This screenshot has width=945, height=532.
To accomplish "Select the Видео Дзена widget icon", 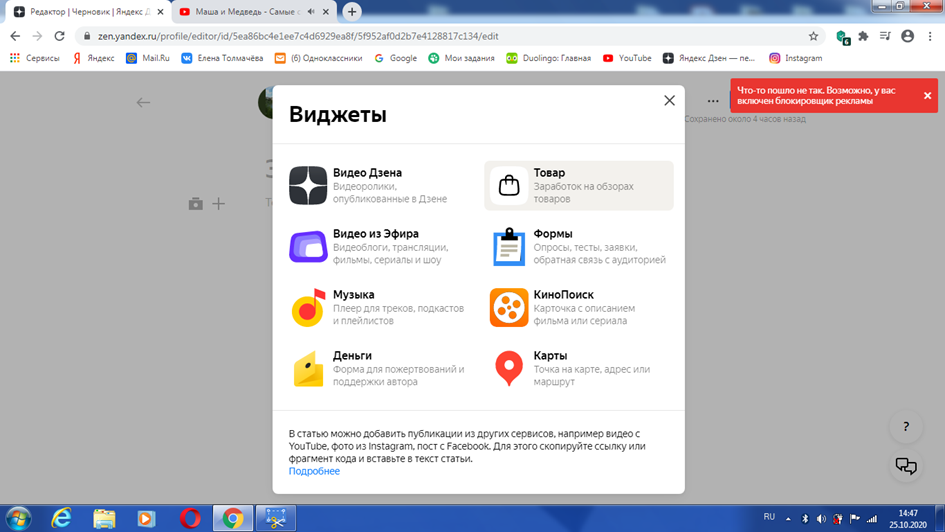I will [x=308, y=186].
